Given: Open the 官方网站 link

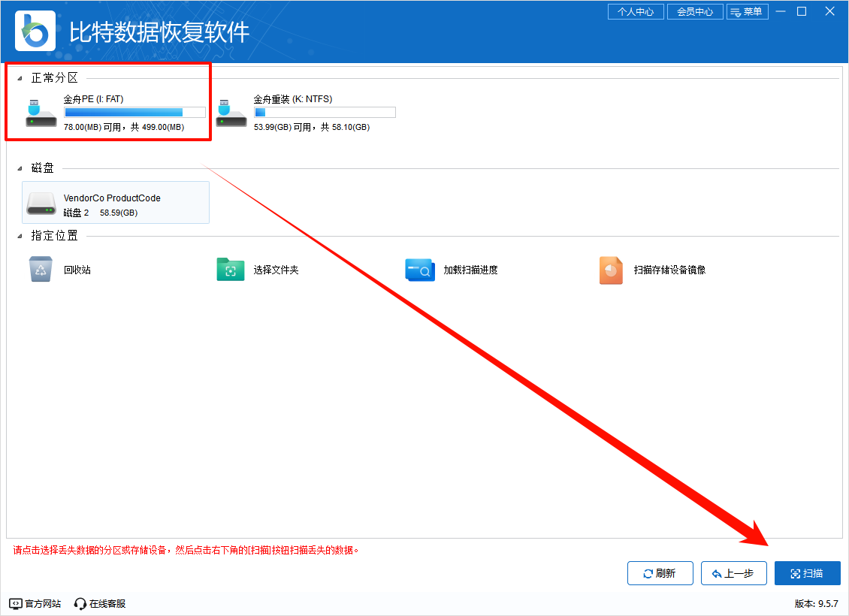Looking at the screenshot, I should tap(43, 603).
